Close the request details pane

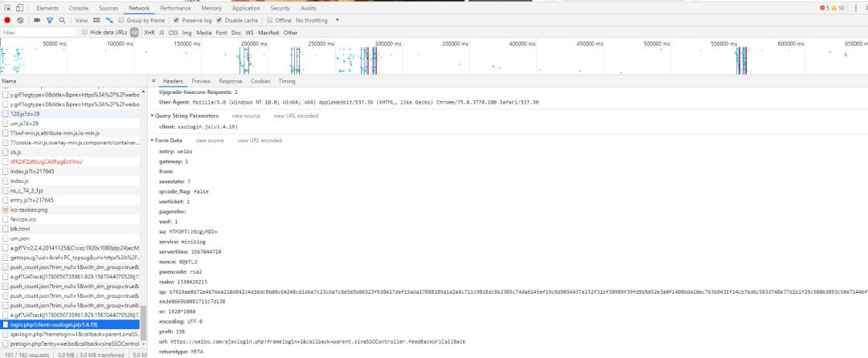(x=154, y=81)
